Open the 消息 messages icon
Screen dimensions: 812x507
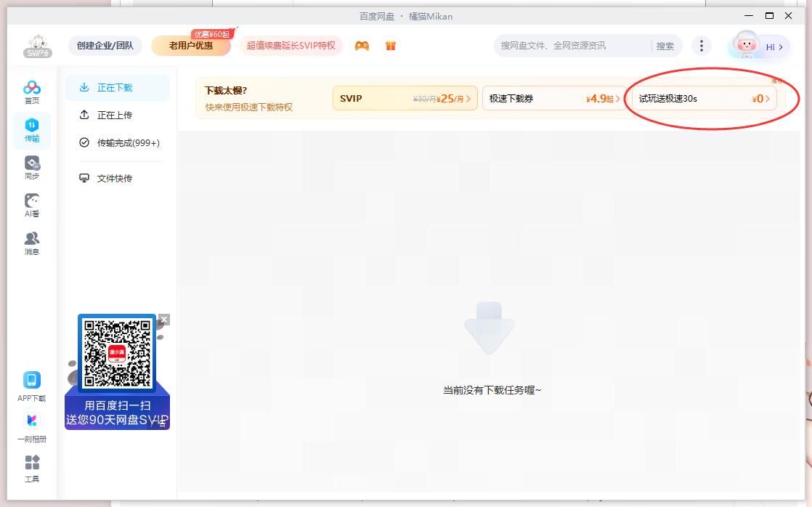click(32, 243)
